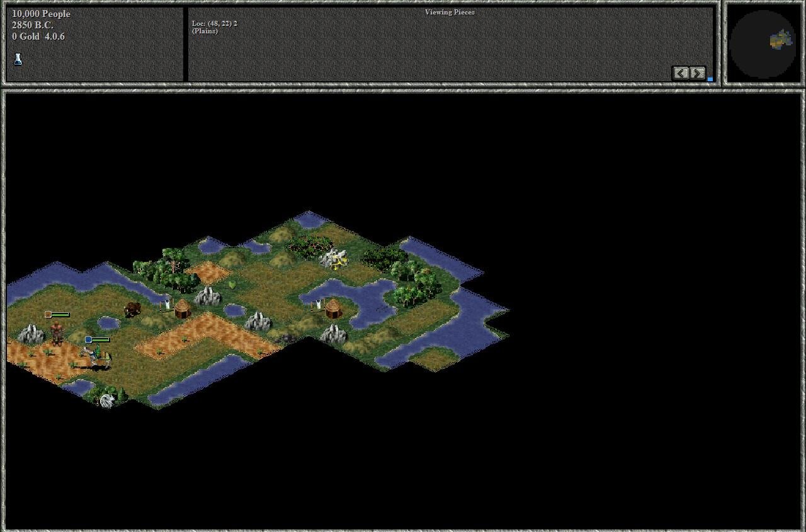Click the small green gem resource
This screenshot has width=806, height=532.
coord(232,285)
